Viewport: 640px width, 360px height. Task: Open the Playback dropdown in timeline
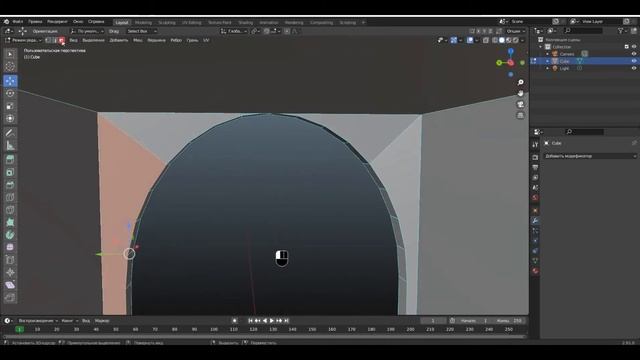[x=38, y=321]
